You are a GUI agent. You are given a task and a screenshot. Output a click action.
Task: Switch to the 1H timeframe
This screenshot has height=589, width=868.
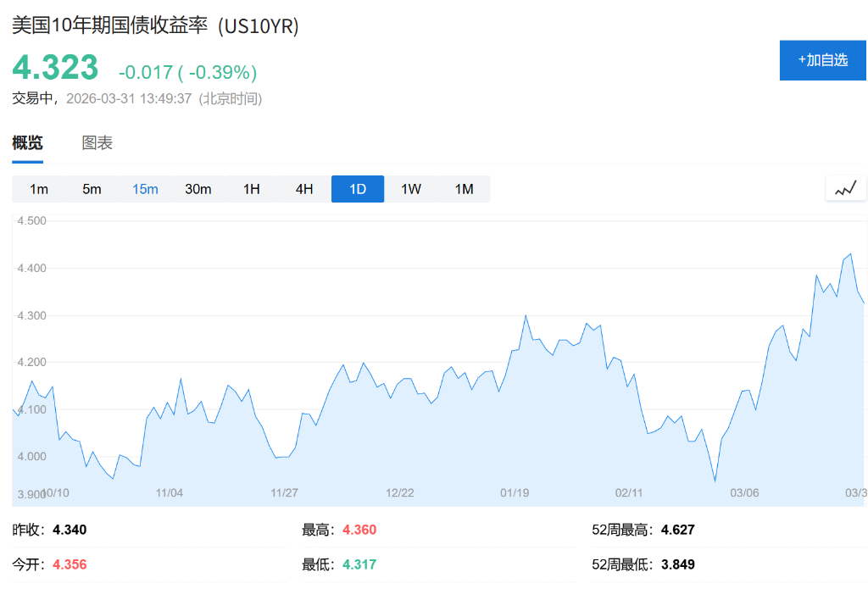(251, 188)
